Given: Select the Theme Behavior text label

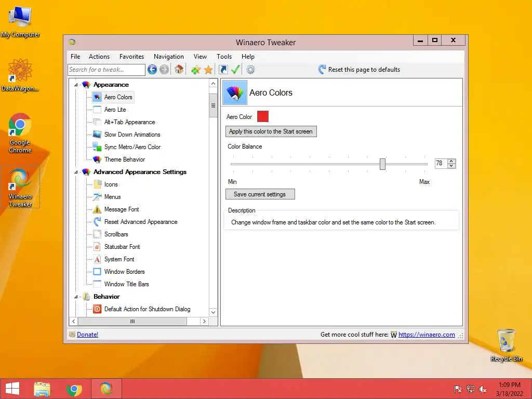Looking at the screenshot, I should [125, 159].
